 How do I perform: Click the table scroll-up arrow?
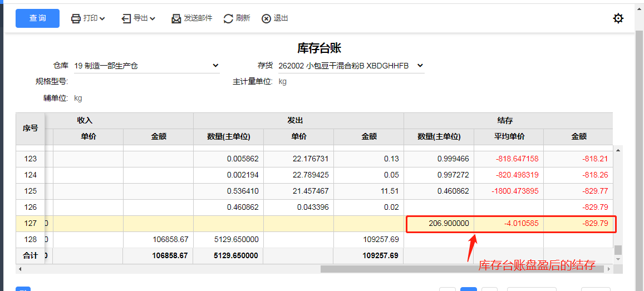point(618,150)
